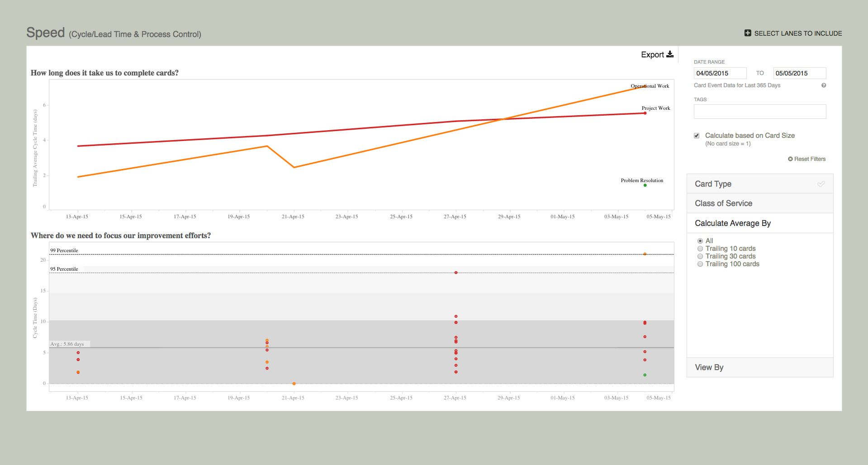Select the Trailing 10 cards radio button
Image resolution: width=868 pixels, height=465 pixels.
[700, 249]
